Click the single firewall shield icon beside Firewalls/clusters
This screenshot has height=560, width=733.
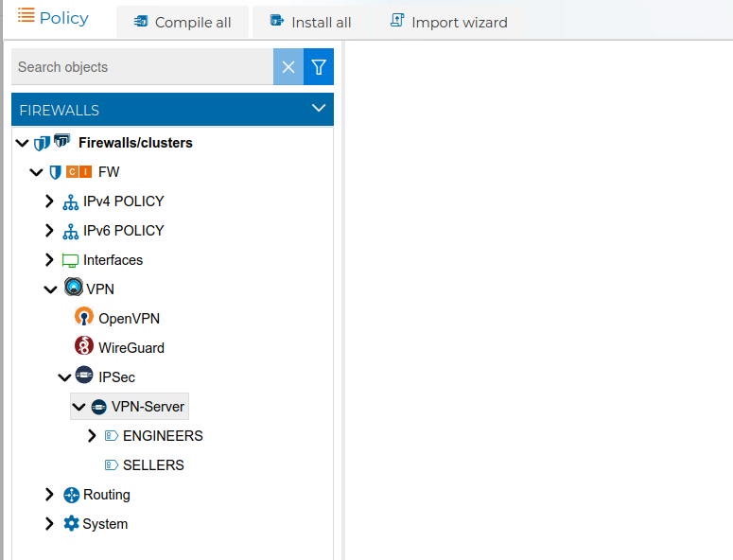pos(42,143)
